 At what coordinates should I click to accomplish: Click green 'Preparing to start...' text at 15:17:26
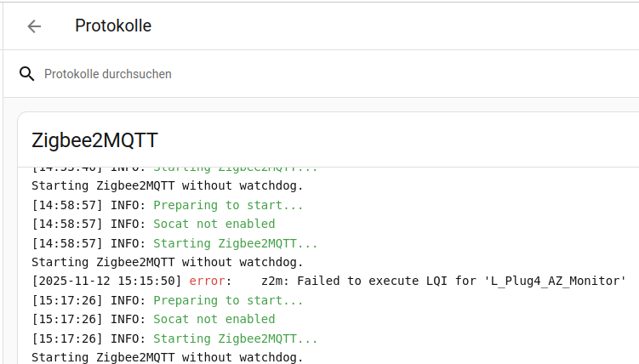[x=228, y=300]
